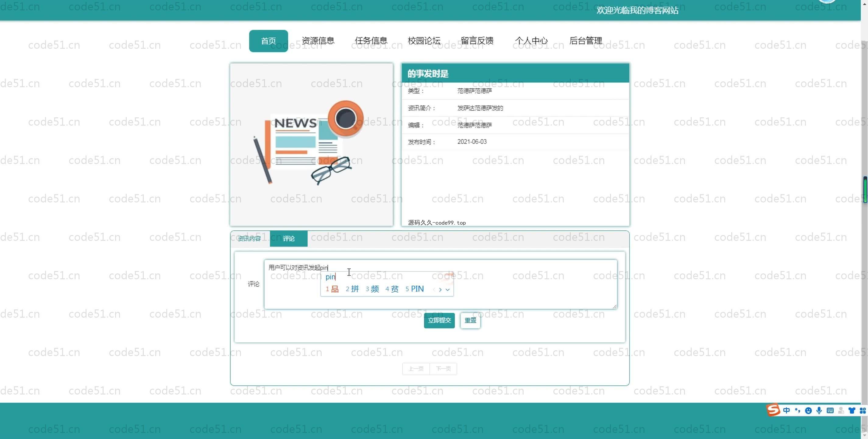
Task: Expand IME candidate list chevron
Action: [x=447, y=290]
